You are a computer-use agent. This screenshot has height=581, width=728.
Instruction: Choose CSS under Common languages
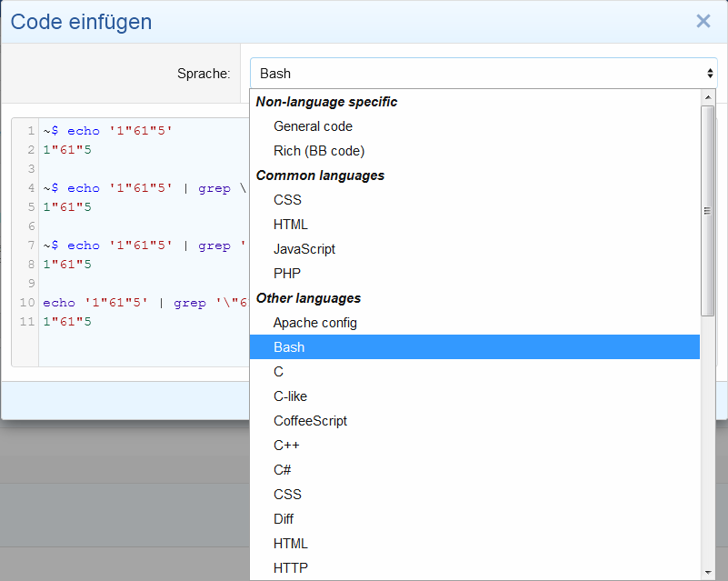click(x=287, y=200)
